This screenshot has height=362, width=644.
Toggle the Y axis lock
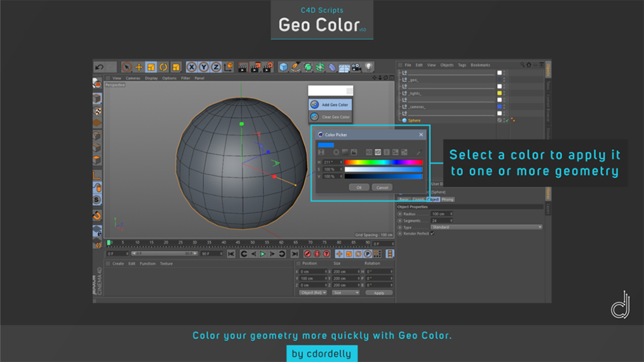[x=204, y=67]
